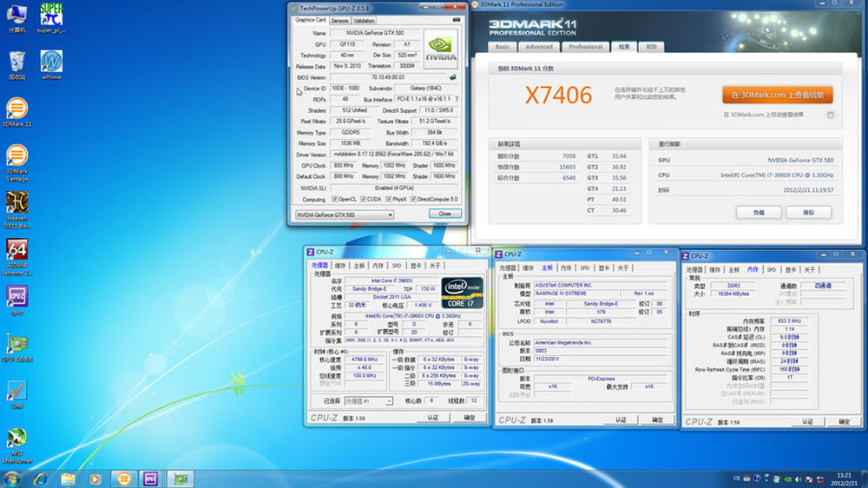Screen dimensions: 868x488
Task: Click the 933.3 MHz memory frequency value
Action: coord(789,321)
